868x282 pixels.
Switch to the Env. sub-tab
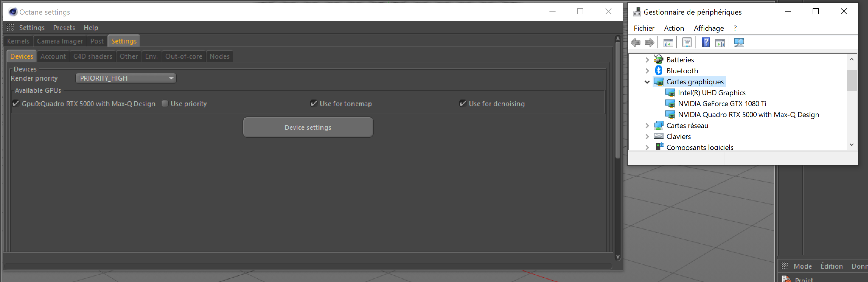[151, 56]
